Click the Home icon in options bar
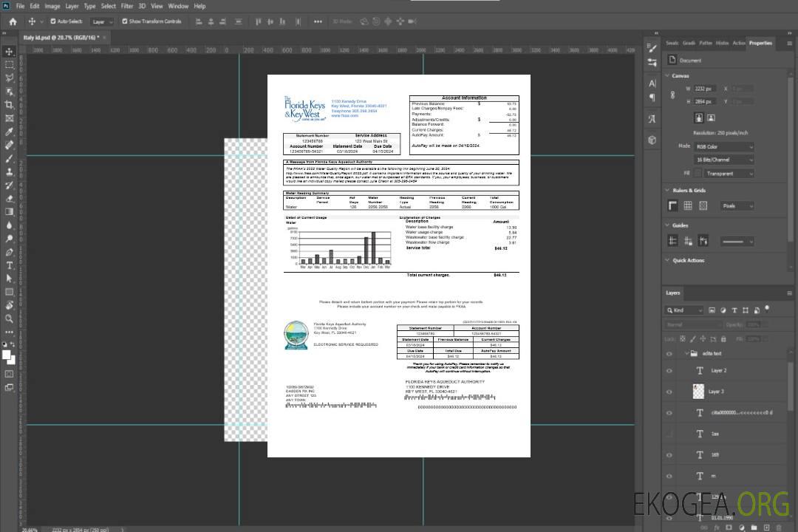 point(13,21)
